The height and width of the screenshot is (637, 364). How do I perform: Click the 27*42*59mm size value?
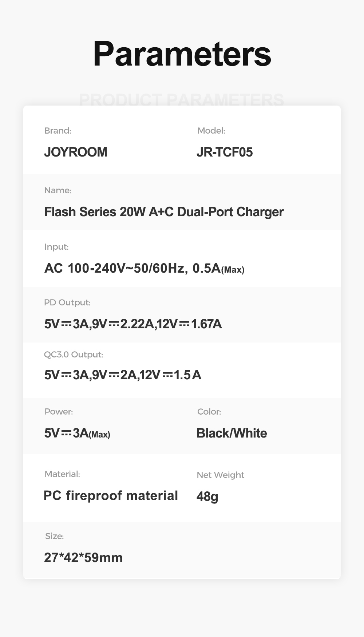pos(83,557)
